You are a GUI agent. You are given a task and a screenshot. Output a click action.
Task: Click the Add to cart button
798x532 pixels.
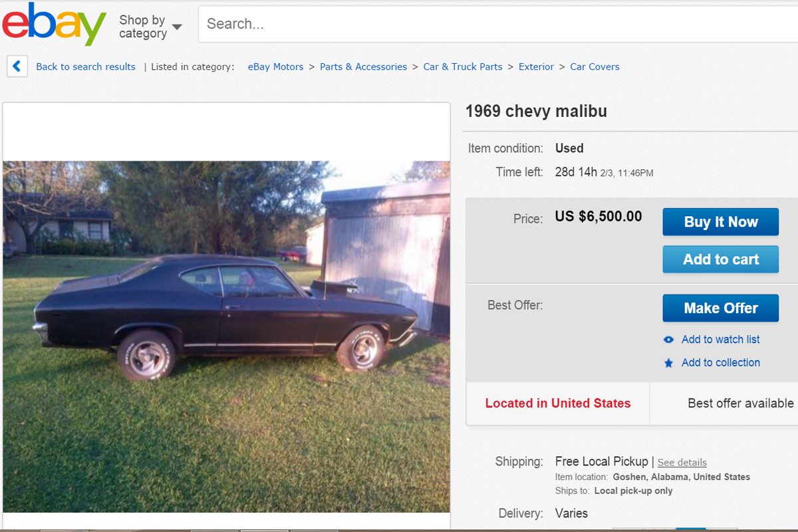click(x=721, y=259)
